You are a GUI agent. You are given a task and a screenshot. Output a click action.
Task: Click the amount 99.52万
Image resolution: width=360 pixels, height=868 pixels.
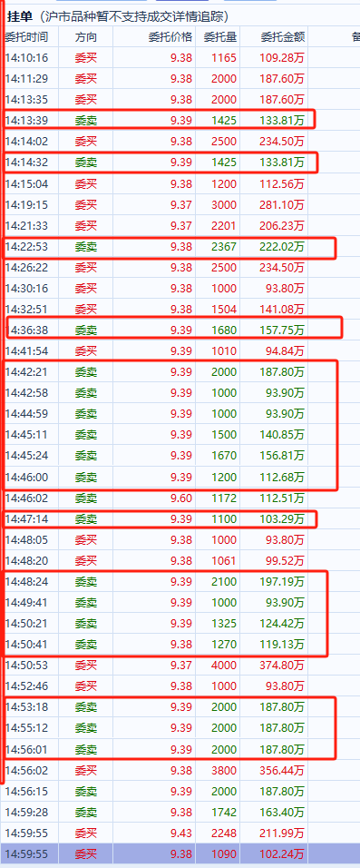285,561
